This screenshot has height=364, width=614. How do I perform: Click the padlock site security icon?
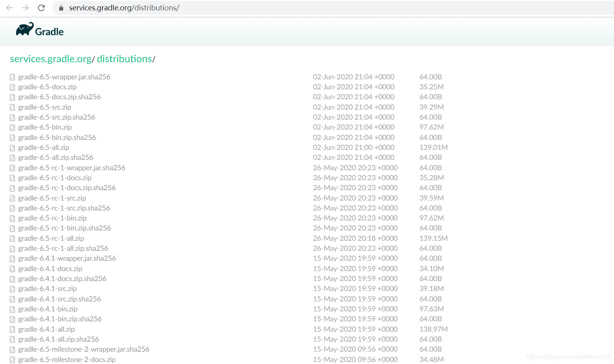pyautogui.click(x=61, y=8)
